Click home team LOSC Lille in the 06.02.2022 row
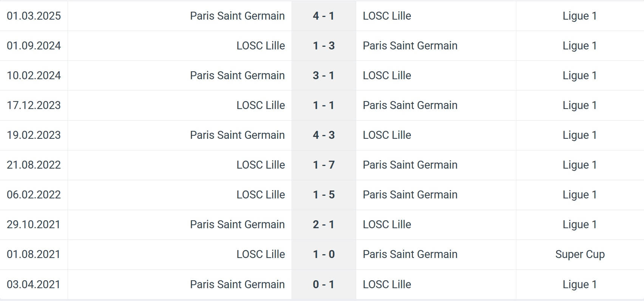 tap(261, 195)
